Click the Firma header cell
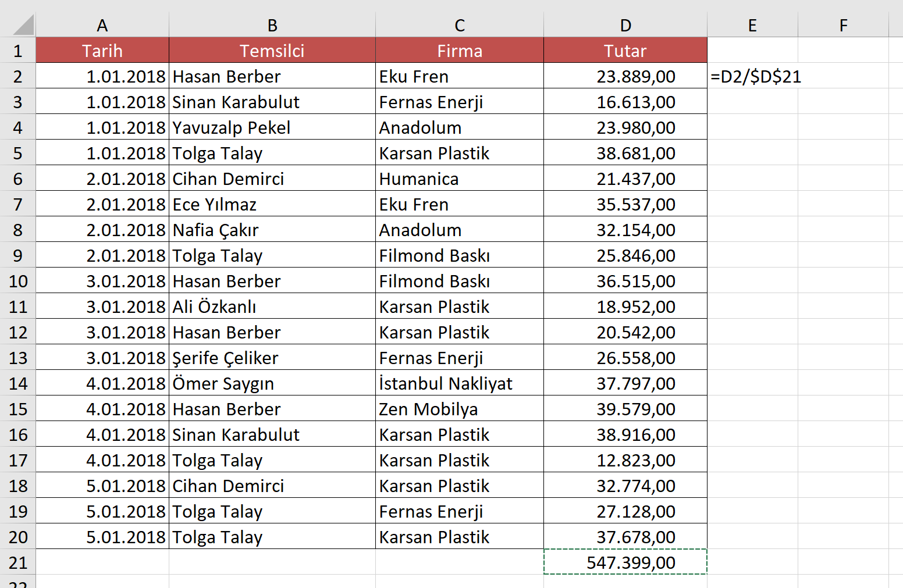903x588 pixels. (x=460, y=51)
